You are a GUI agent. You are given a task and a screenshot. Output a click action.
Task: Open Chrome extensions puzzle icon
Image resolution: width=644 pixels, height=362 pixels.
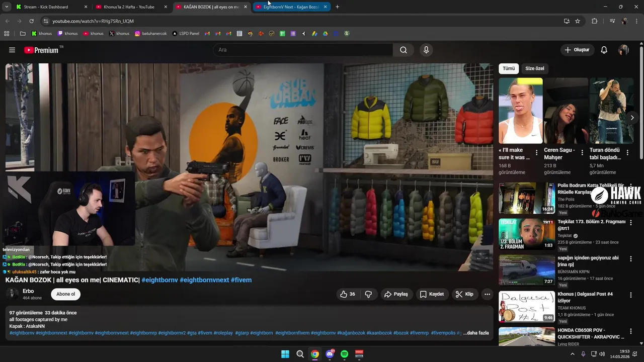coord(594,21)
